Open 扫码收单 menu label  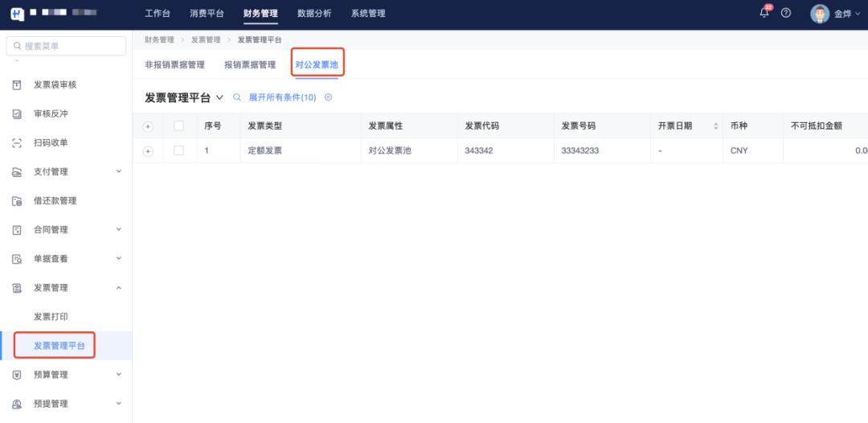coord(51,143)
